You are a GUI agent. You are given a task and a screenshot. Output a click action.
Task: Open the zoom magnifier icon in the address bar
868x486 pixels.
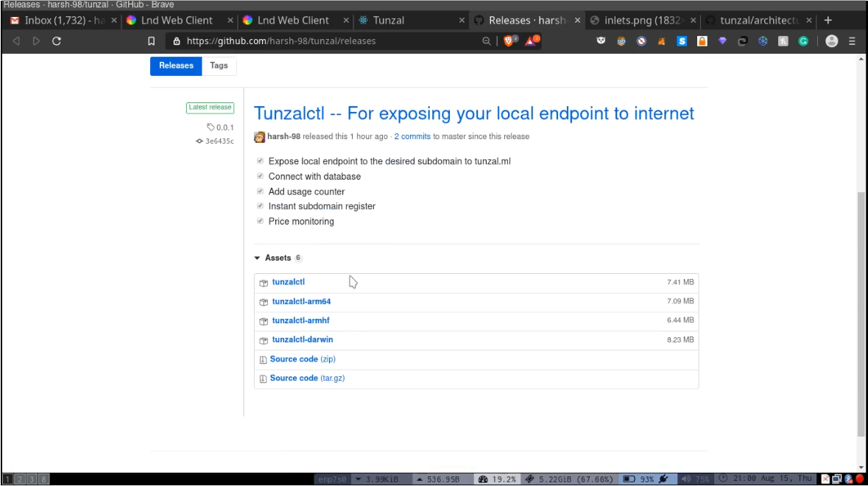coord(486,41)
